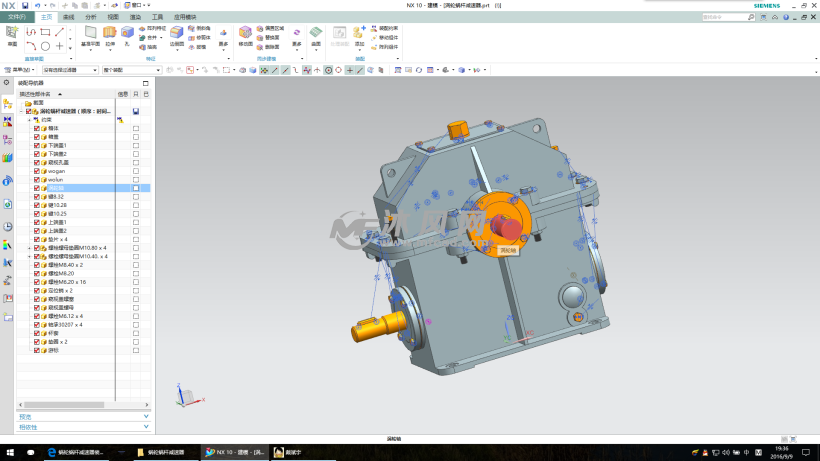This screenshot has height=461, width=820.
Task: Click the Assembly Constraints (装配约束) tool
Action: pos(384,28)
